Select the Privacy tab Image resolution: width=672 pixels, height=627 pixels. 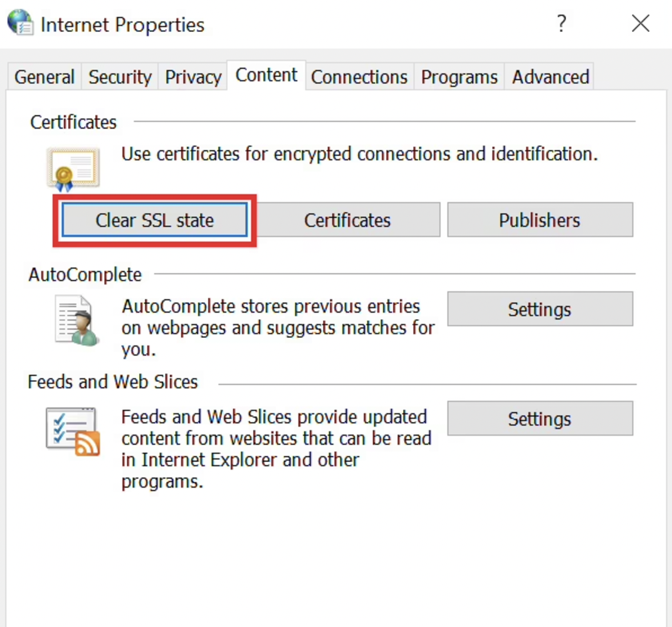(x=193, y=77)
